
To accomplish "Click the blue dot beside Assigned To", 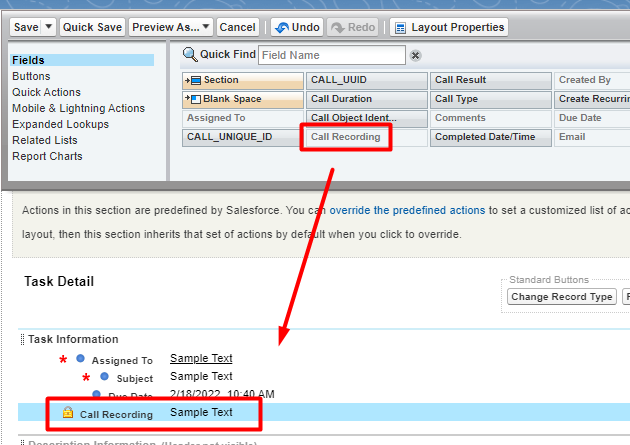I will click(80, 358).
